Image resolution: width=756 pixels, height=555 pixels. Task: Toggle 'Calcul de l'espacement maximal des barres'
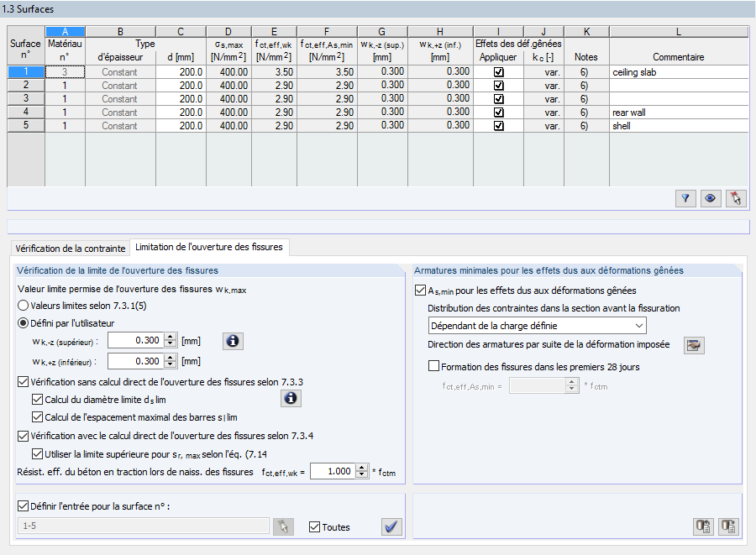[x=37, y=417]
